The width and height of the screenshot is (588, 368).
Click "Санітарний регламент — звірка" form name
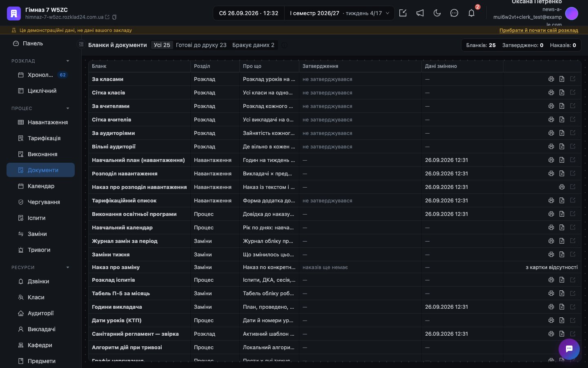click(135, 334)
